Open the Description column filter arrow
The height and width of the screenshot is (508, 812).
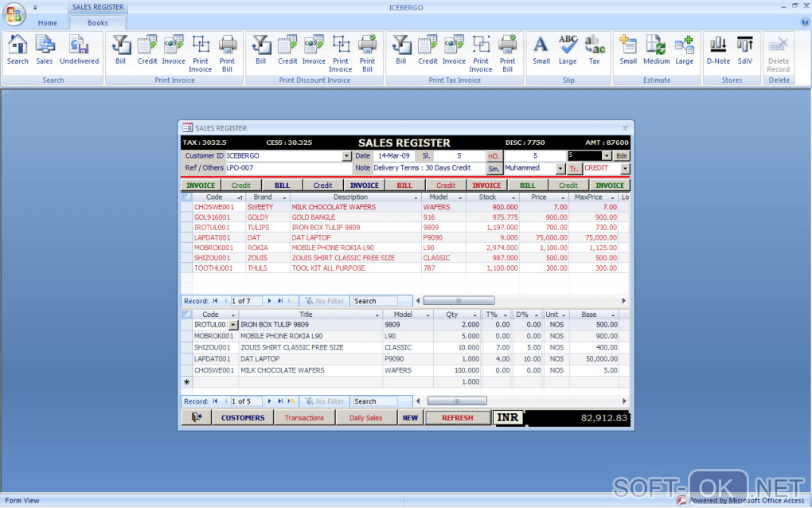(x=416, y=197)
